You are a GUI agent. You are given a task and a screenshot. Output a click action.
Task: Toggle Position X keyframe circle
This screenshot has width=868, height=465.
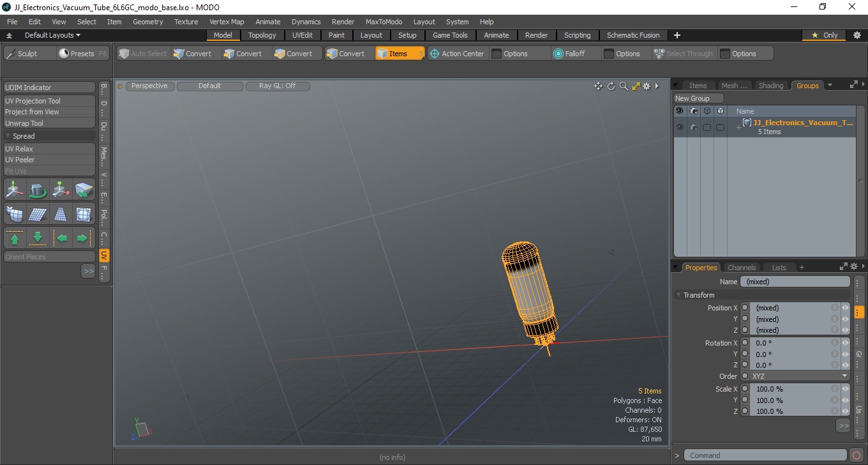click(745, 308)
